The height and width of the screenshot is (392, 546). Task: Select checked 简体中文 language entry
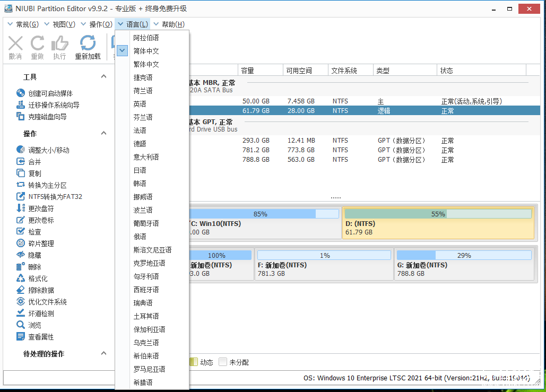[152, 51]
